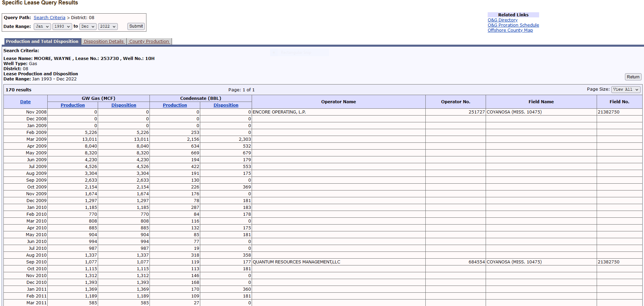
Task: Click the Field No. column header
Action: [x=619, y=102]
